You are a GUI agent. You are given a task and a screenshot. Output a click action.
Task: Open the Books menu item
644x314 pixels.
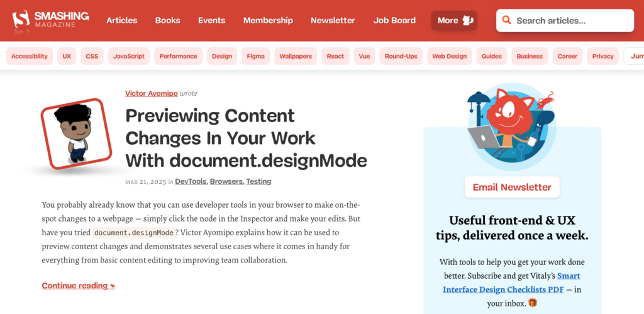pos(167,21)
